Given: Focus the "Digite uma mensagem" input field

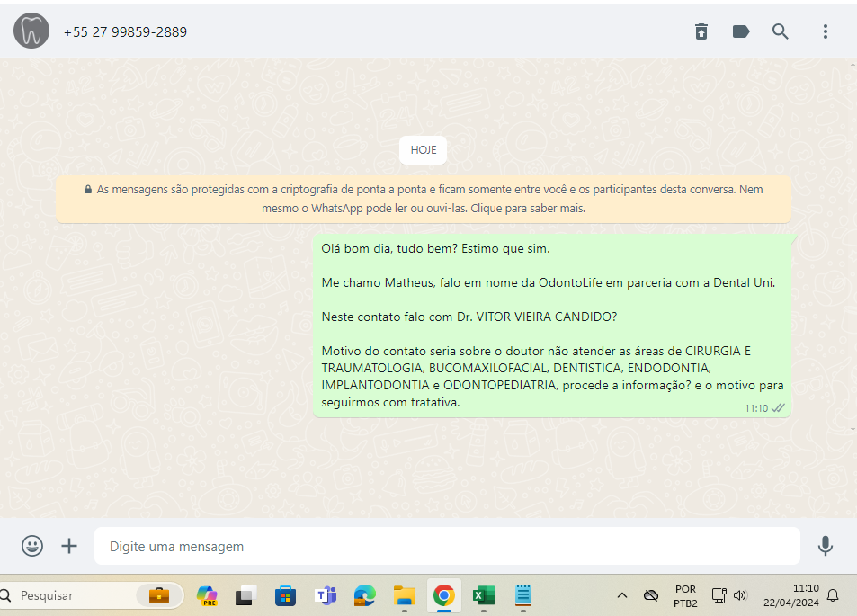Looking at the screenshot, I should [447, 546].
